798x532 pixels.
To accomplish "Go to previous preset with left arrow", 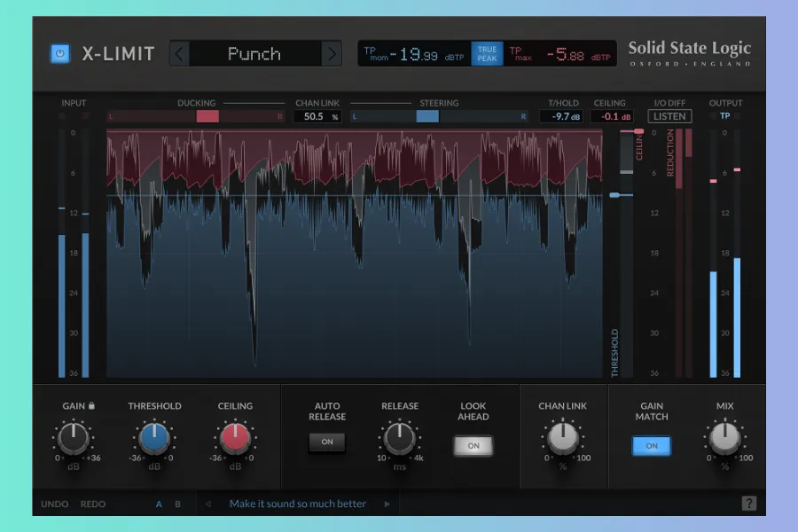I will [179, 54].
